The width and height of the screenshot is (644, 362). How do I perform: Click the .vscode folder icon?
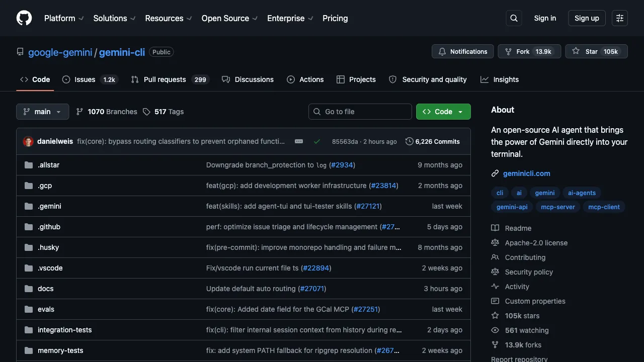point(29,268)
